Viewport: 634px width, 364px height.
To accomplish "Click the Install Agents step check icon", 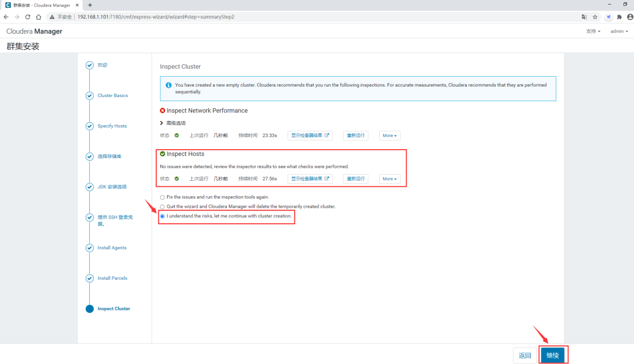I will (90, 248).
